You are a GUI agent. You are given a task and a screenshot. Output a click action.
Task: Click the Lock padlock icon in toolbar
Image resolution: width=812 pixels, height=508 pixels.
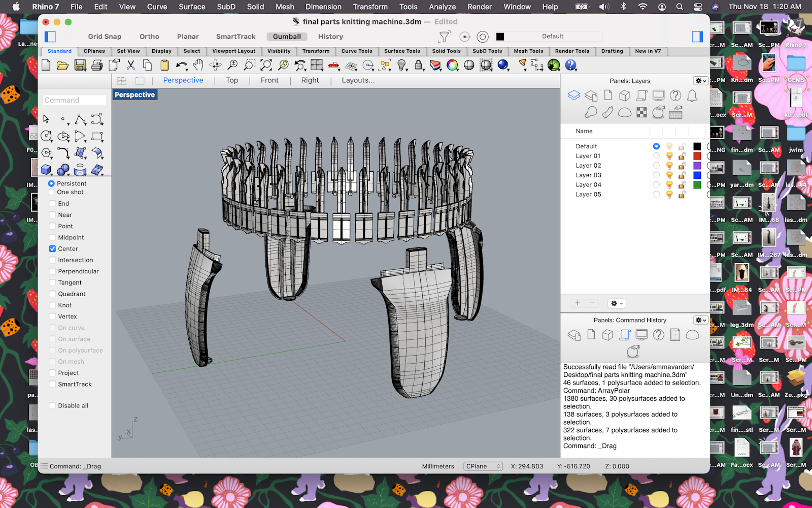point(419,65)
